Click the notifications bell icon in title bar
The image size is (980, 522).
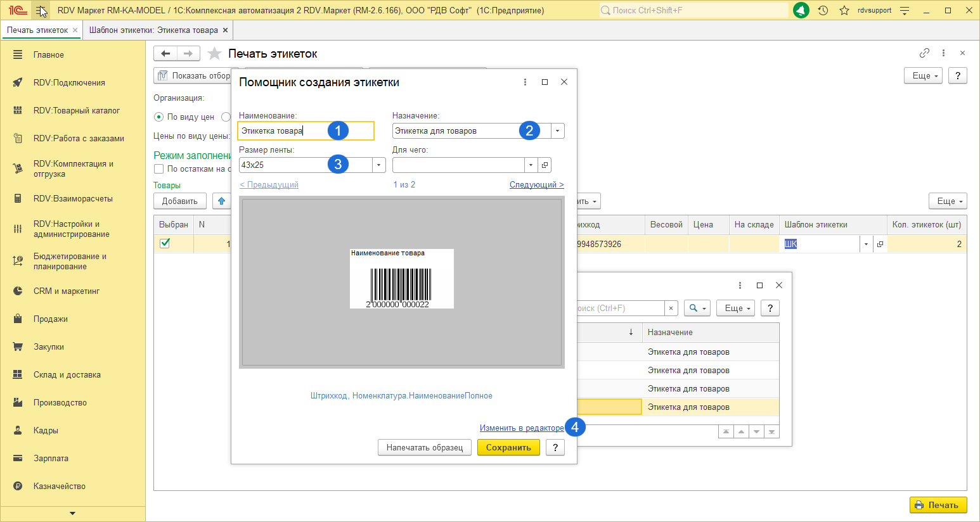click(801, 10)
